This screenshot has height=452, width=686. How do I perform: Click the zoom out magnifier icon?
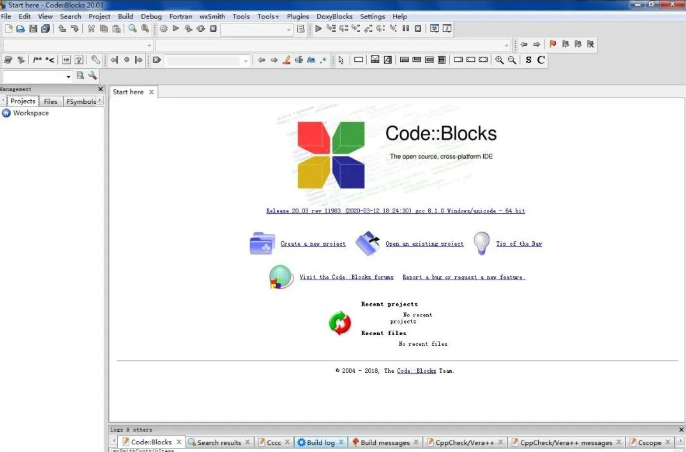coord(512,60)
